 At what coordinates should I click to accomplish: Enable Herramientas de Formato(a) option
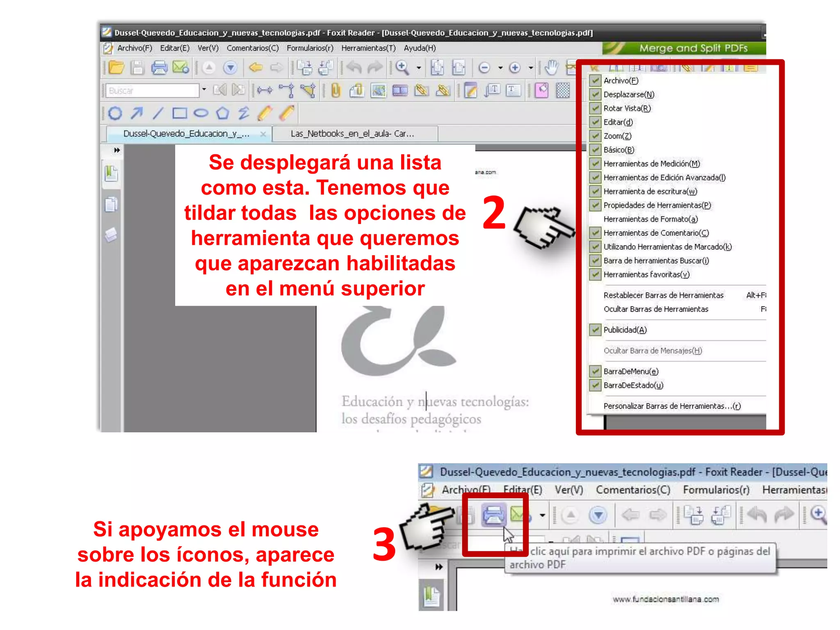[651, 219]
